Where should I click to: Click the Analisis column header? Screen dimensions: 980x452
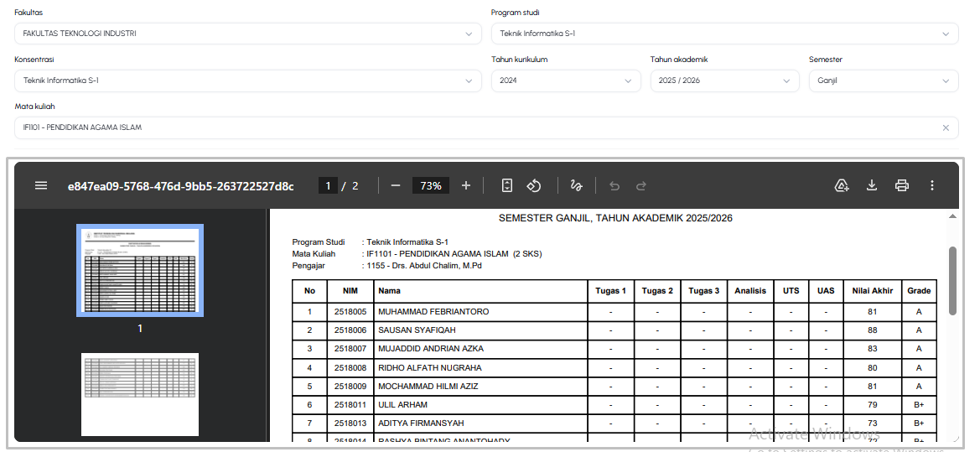(750, 291)
